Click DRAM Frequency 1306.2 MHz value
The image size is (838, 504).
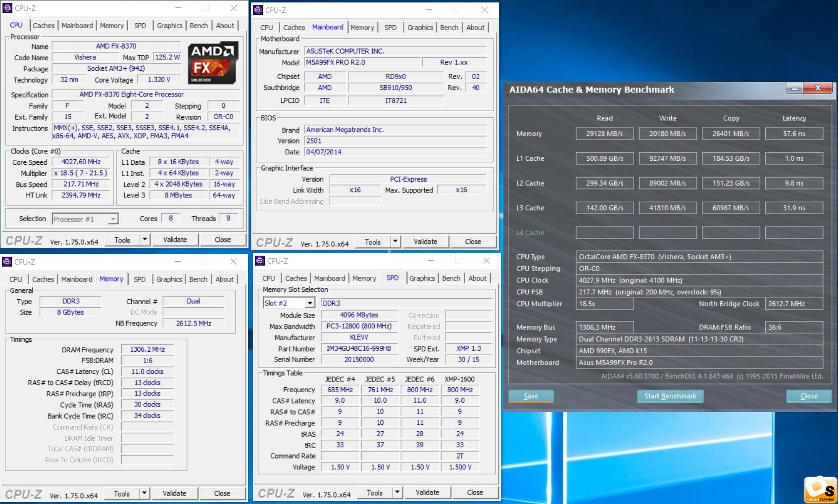[148, 349]
